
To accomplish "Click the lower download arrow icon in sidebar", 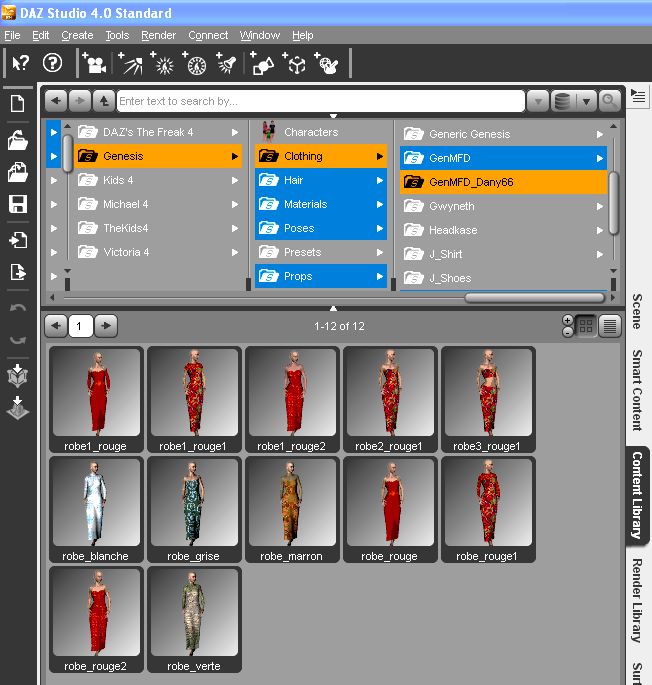I will pyautogui.click(x=17, y=408).
